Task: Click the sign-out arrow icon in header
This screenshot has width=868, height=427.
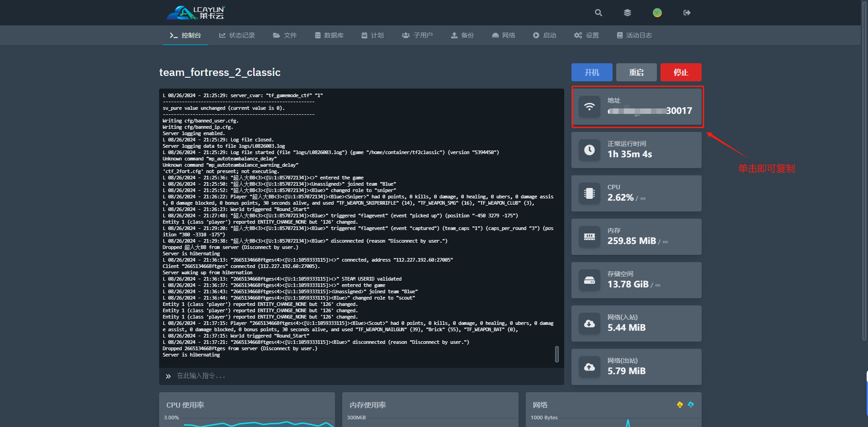Action: coord(687,13)
